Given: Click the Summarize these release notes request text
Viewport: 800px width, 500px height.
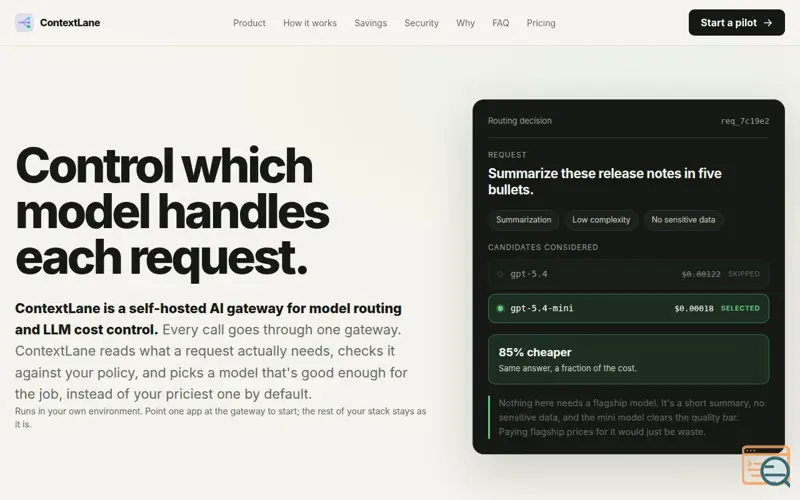Looking at the screenshot, I should (x=605, y=181).
